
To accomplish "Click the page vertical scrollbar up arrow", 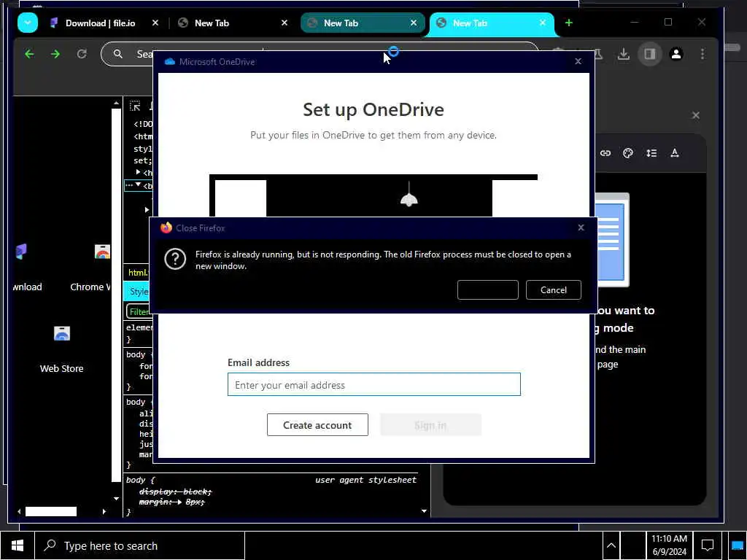I will pyautogui.click(x=116, y=103).
